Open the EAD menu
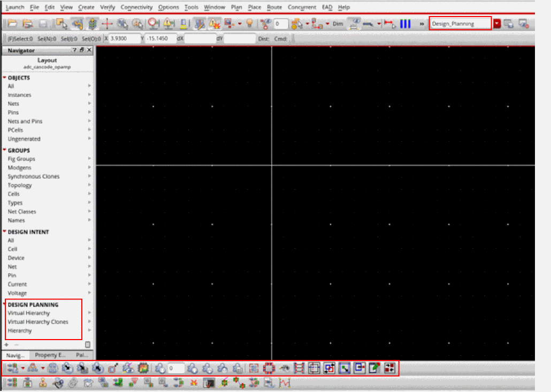The width and height of the screenshot is (551, 392). point(327,7)
